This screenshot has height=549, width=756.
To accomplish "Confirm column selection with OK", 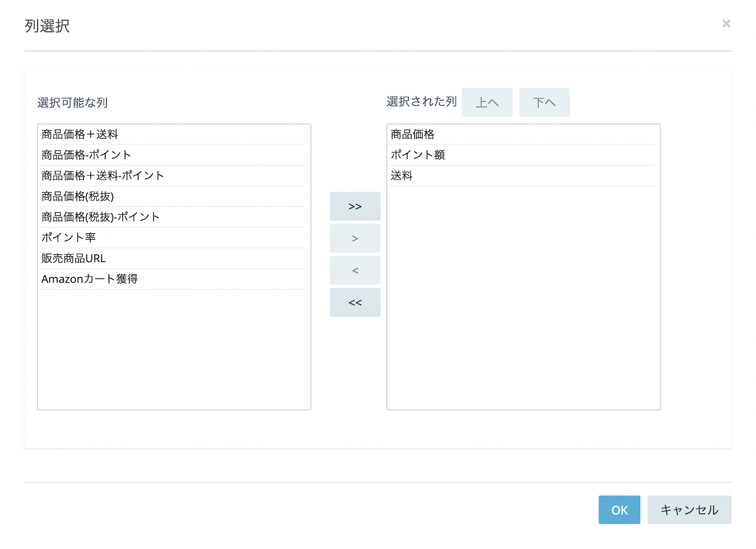I will [x=619, y=510].
